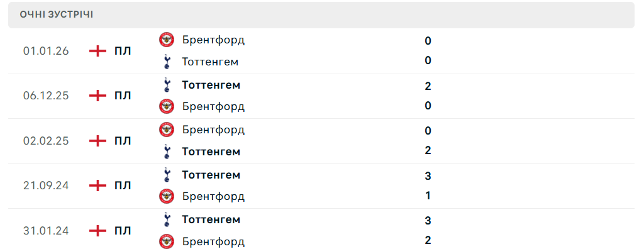Select ПЛ league label for 02.02.25 match
This screenshot has width=644, height=249.
pyautogui.click(x=123, y=141)
